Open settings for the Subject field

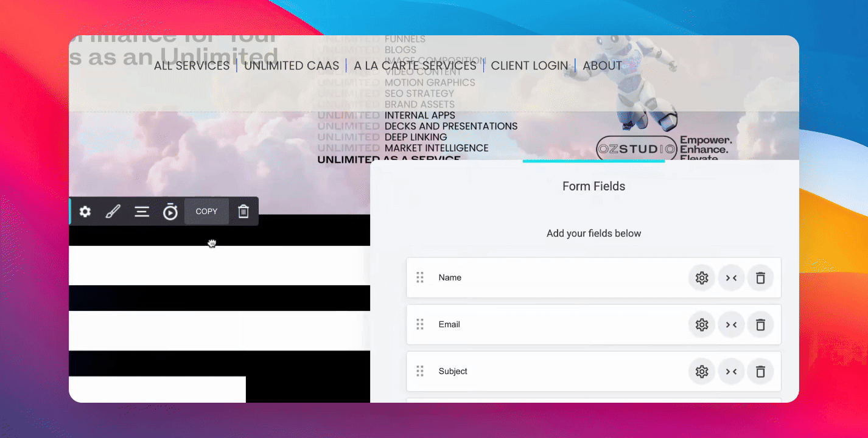pos(702,372)
